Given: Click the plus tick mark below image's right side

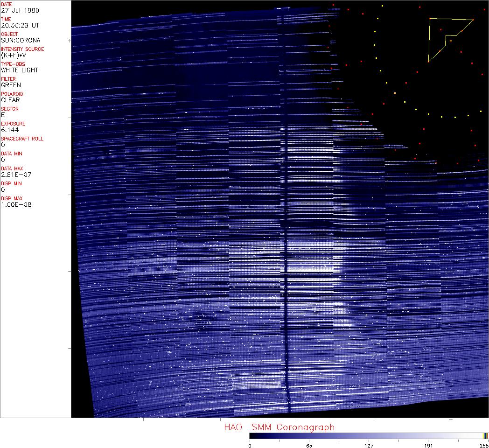Looking at the screenshot, I should (451, 420).
